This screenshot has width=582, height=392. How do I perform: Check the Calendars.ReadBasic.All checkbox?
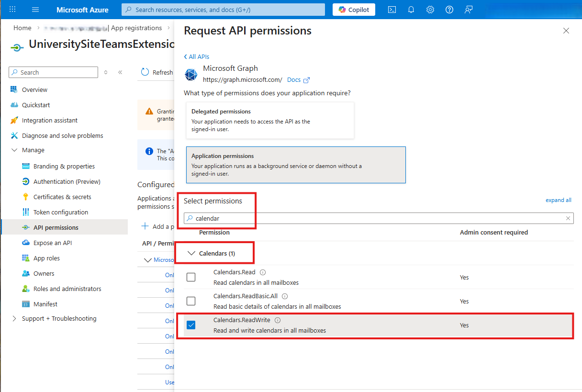(191, 301)
